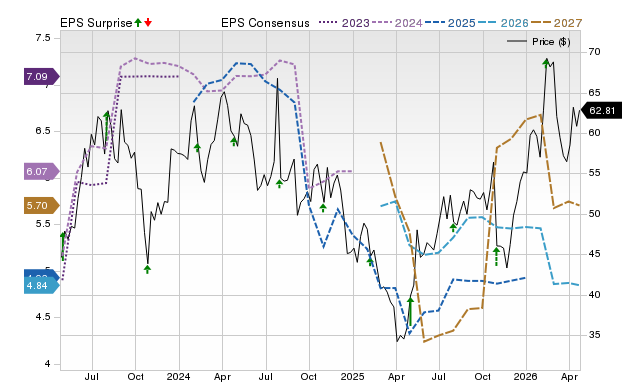Viewport: 640px width, 382px height.
Task: Click the 2026 label on the time axis
Action: pos(526,376)
